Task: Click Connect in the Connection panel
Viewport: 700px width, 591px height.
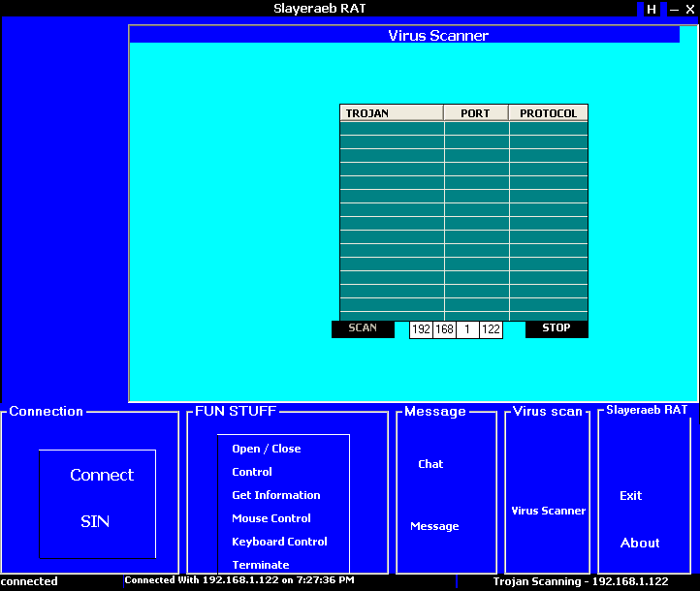Action: click(102, 475)
